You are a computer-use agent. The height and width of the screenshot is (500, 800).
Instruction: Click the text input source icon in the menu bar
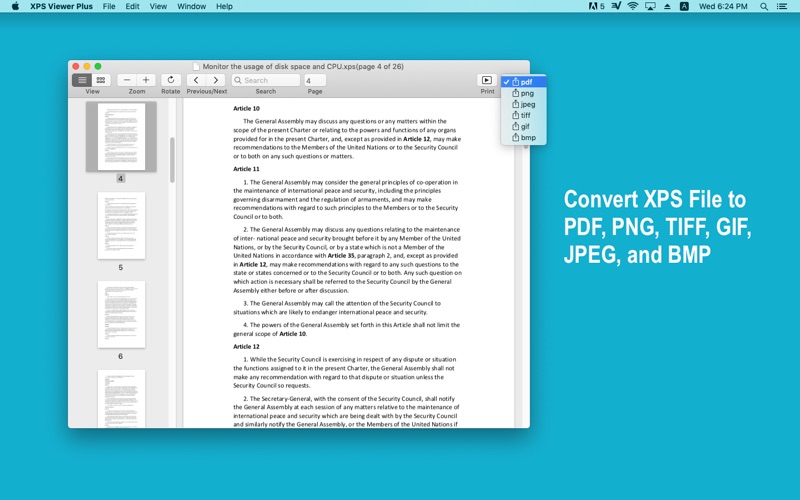[x=684, y=6]
